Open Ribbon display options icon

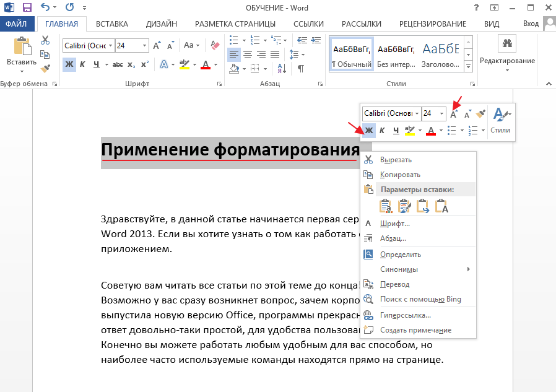[494, 7]
